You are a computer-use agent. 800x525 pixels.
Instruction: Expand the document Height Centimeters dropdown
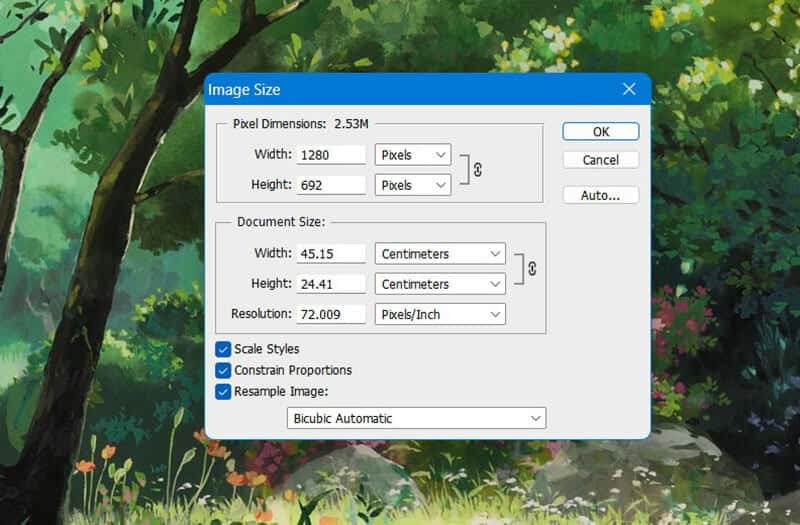(440, 284)
